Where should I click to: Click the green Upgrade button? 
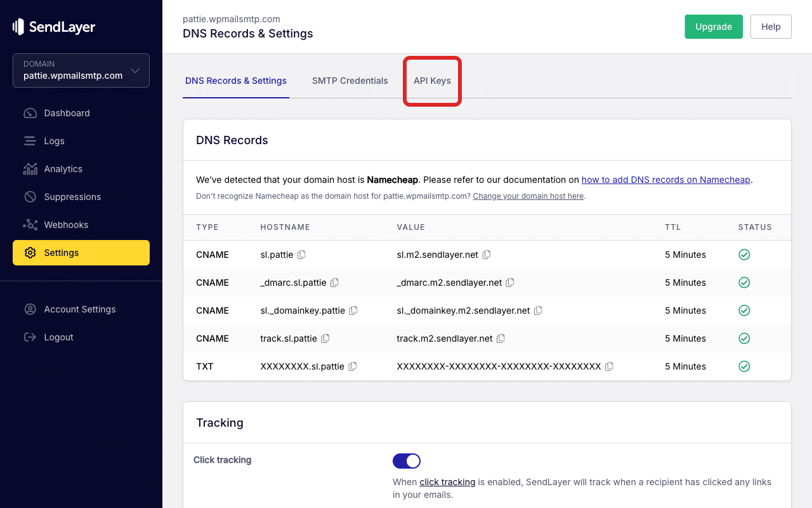tap(714, 27)
